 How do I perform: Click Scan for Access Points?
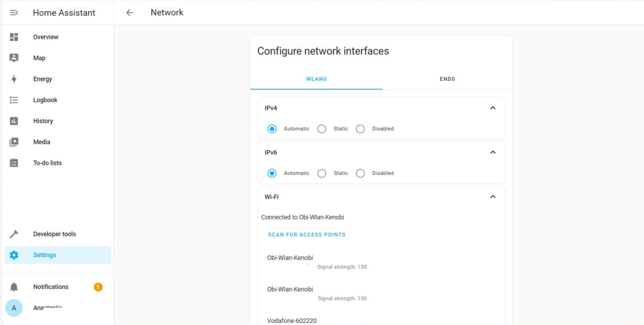click(x=307, y=235)
